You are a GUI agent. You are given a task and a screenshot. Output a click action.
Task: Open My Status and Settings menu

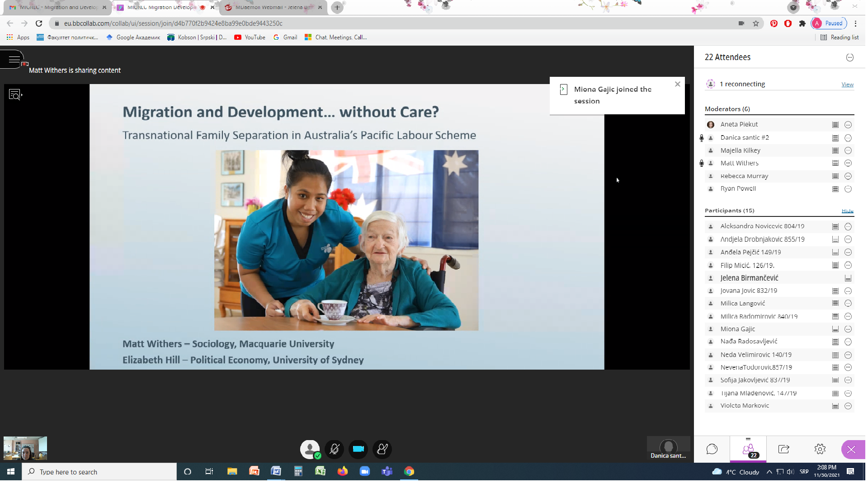pos(310,449)
